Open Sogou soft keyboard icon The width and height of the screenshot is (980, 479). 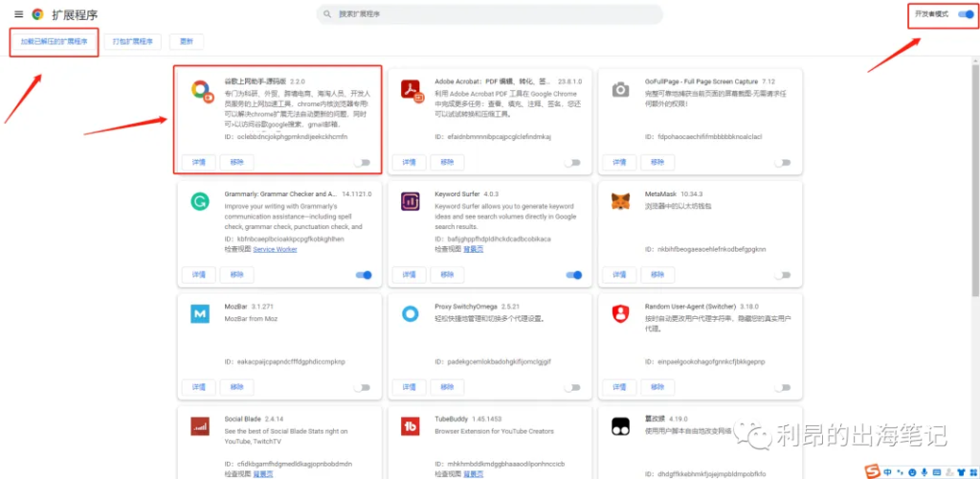point(936,471)
